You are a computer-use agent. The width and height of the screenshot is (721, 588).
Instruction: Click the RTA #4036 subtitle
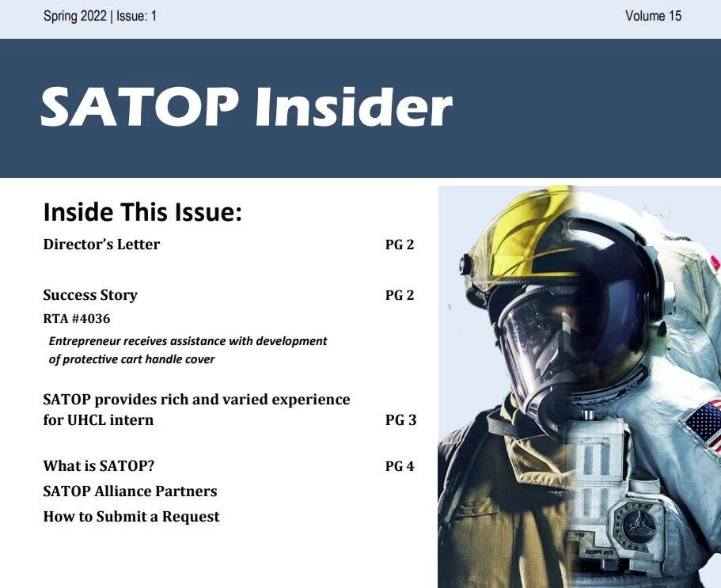74,318
